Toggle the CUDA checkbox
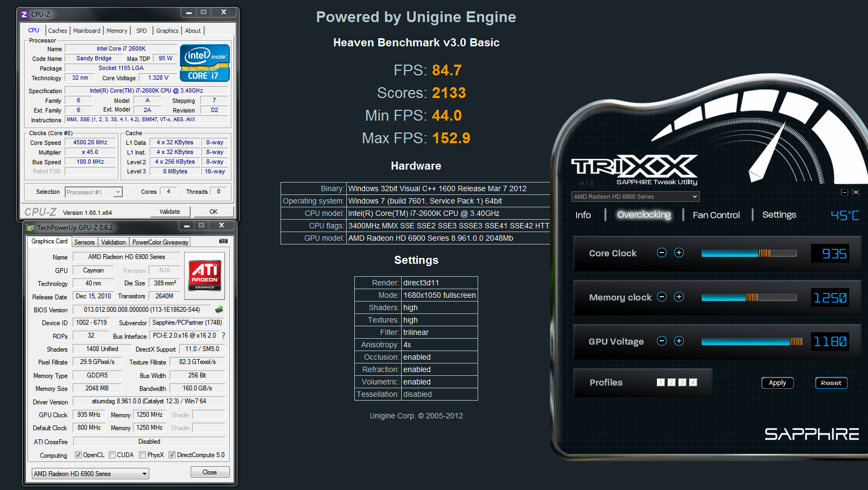 [x=113, y=455]
